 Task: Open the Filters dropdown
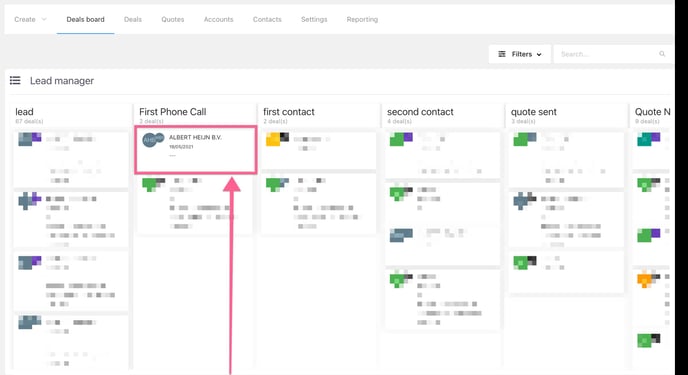coord(520,54)
